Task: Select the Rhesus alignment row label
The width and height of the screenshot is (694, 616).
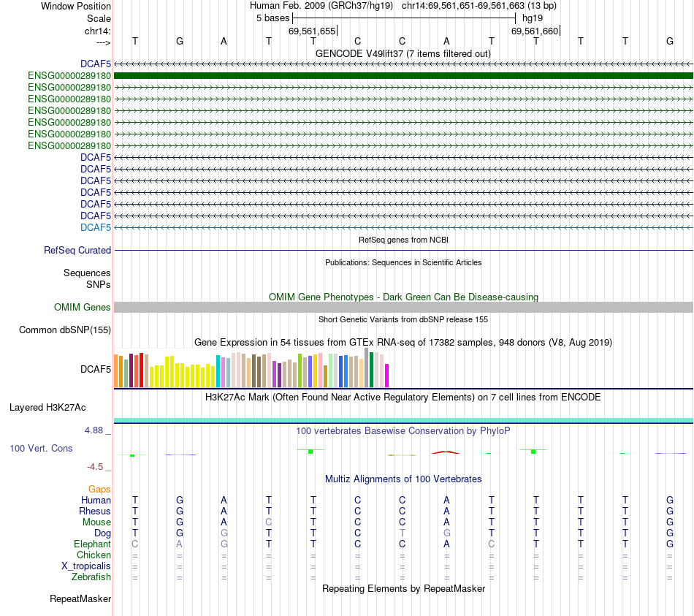Action: [95, 511]
